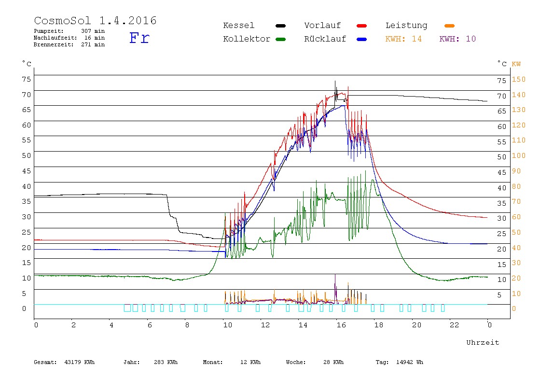Select the "Kollektor" legend label

(x=246, y=39)
